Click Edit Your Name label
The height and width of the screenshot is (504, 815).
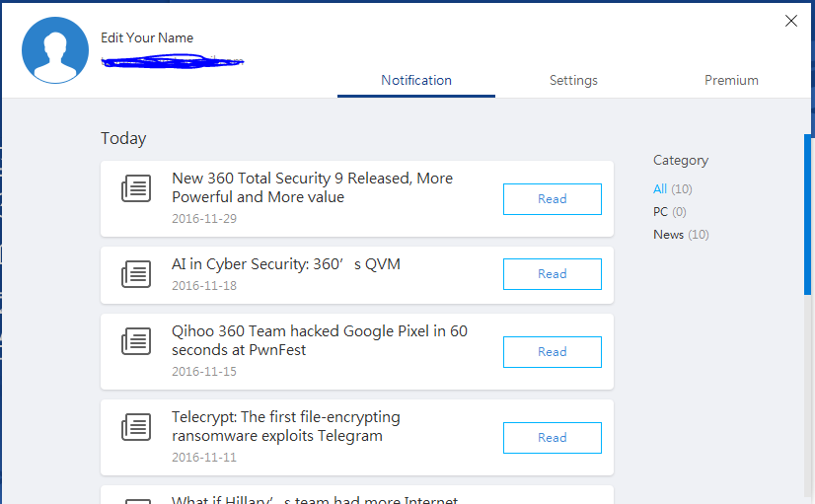[x=147, y=37]
